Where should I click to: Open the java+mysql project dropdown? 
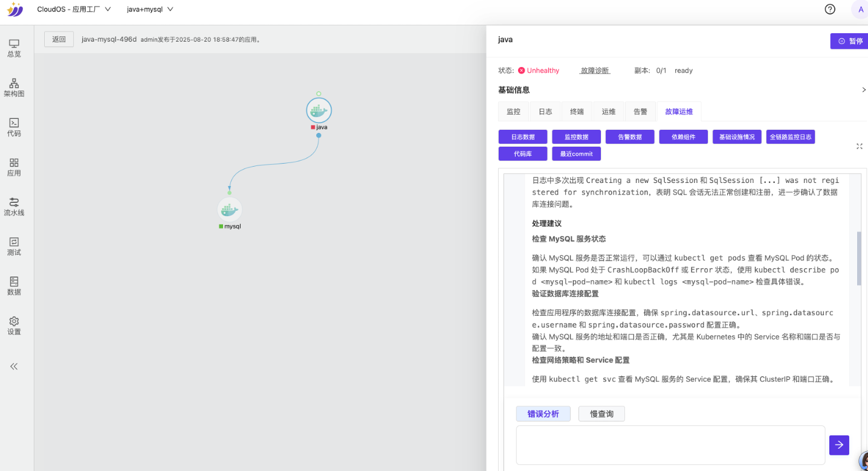click(150, 10)
